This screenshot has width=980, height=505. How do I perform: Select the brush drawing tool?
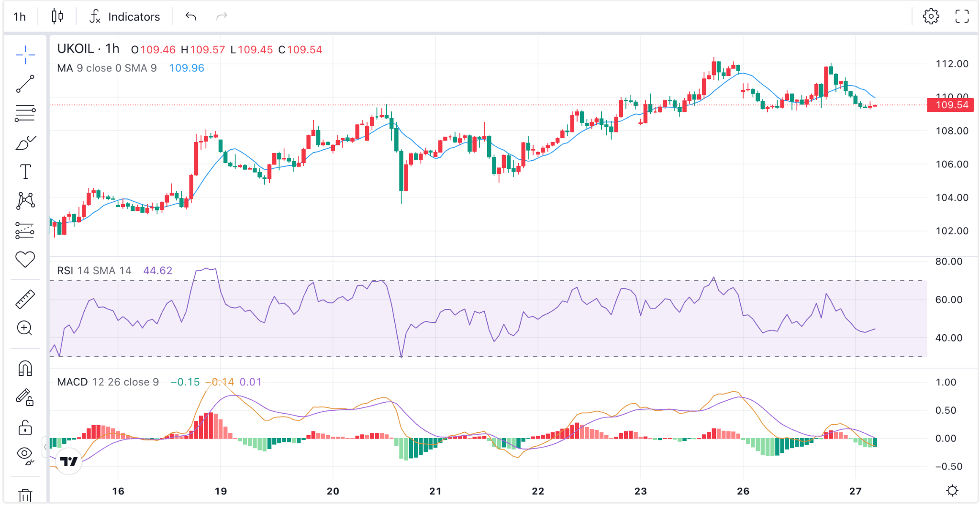tap(25, 143)
